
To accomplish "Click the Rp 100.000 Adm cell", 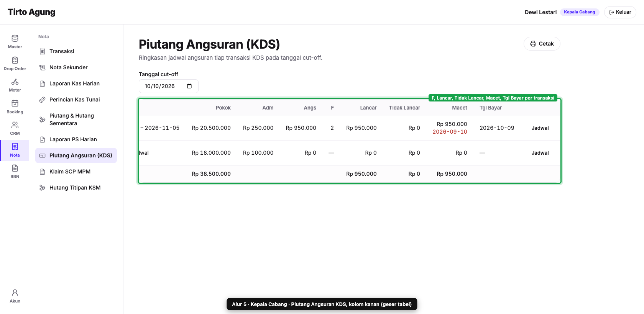I will point(258,153).
